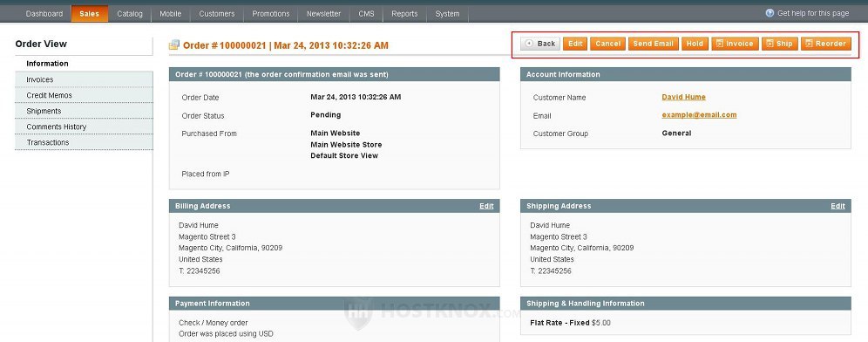The height and width of the screenshot is (342, 868).
Task: Click 'Main Website Store' text
Action: tap(346, 145)
